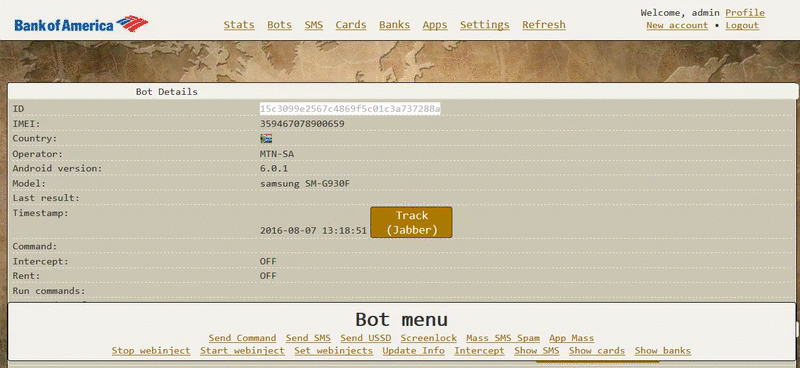The height and width of the screenshot is (368, 800).
Task: Click the New account link
Action: 677,26
